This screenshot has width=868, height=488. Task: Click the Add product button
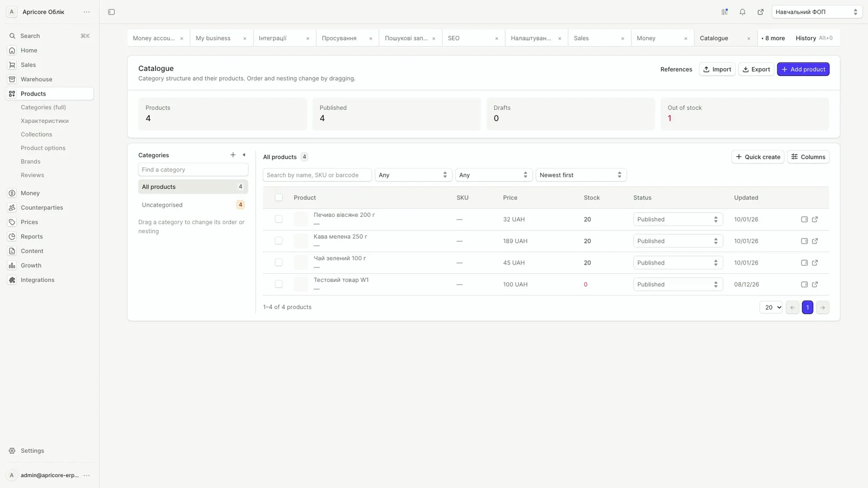[803, 69]
